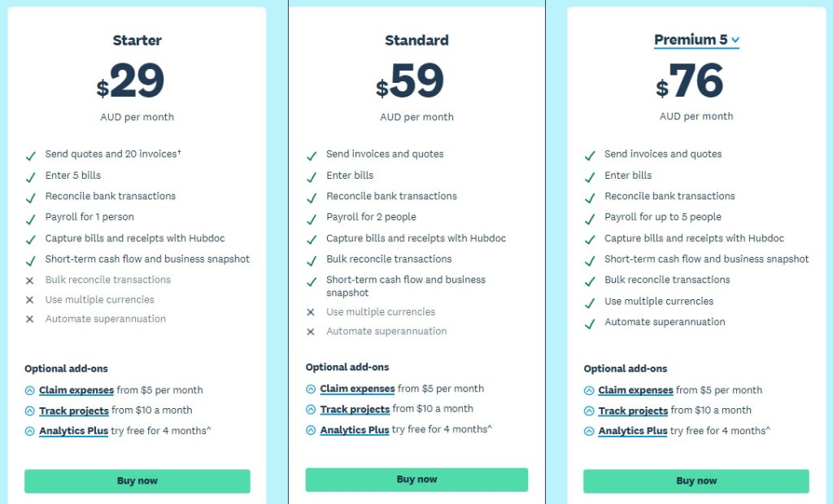Image resolution: width=833 pixels, height=504 pixels.
Task: Buy the Standard plan now
Action: 416,479
